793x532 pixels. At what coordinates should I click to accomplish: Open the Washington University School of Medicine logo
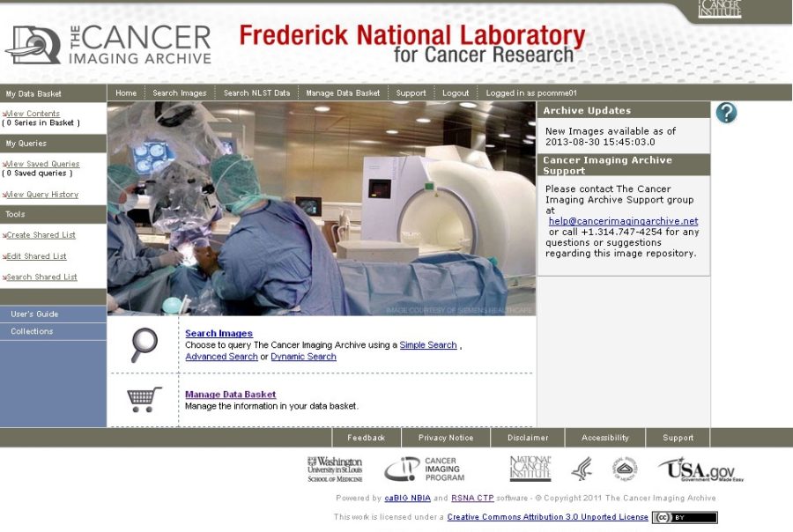pyautogui.click(x=335, y=469)
